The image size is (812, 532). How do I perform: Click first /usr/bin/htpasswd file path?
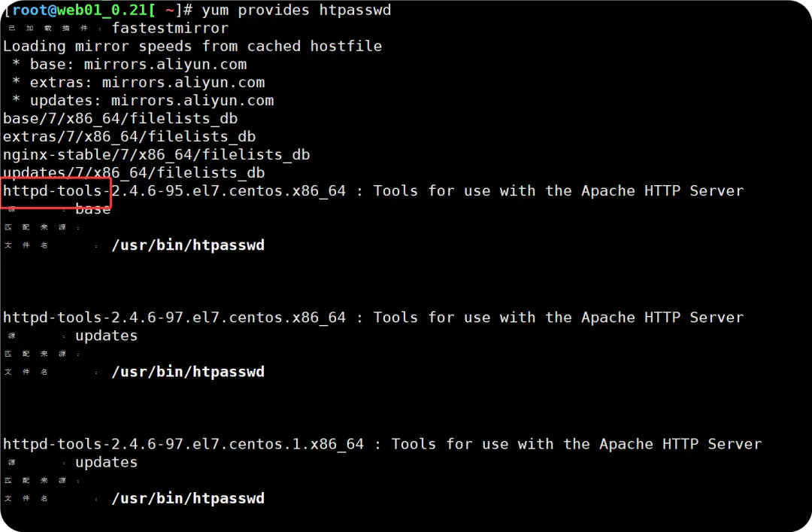[188, 245]
